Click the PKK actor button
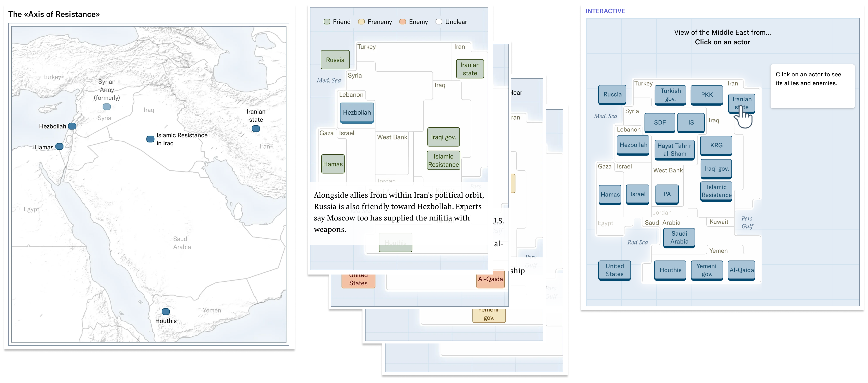The width and height of the screenshot is (868, 383). (707, 95)
